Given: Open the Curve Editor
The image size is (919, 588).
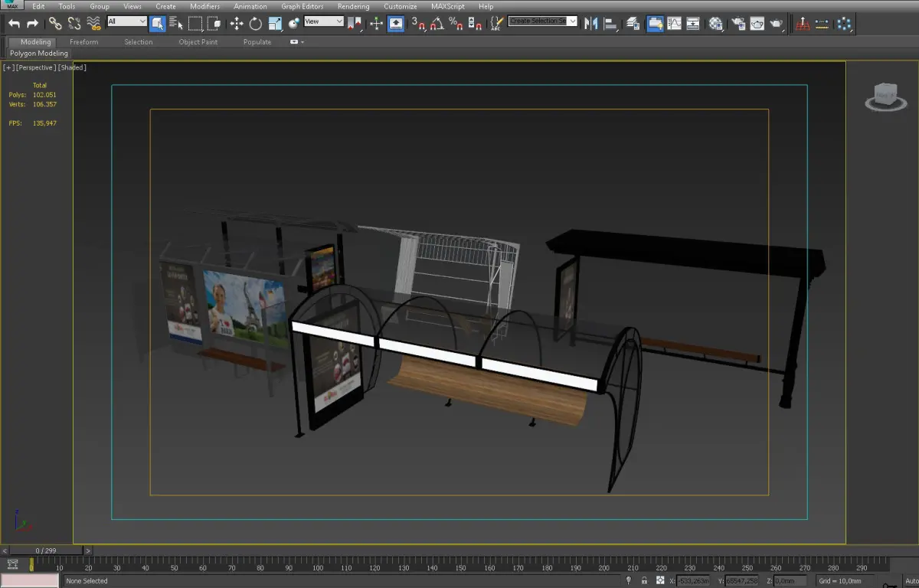Looking at the screenshot, I should [x=675, y=24].
